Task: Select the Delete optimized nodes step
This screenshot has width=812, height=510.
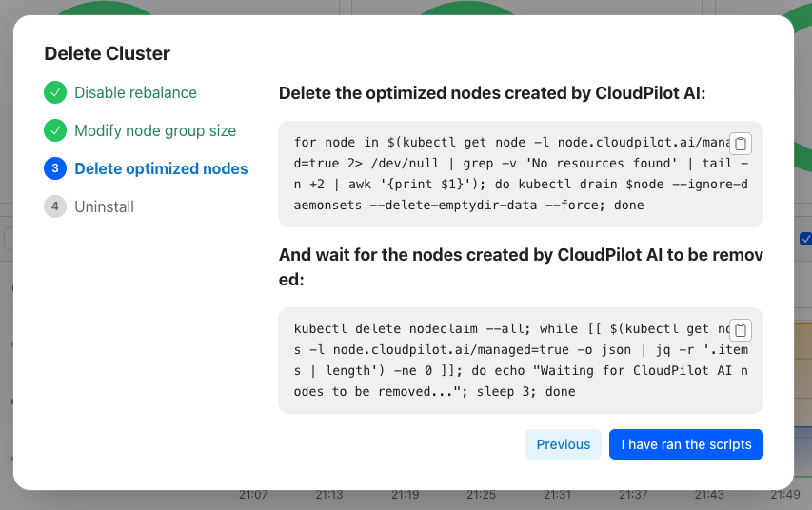Action: pyautogui.click(x=161, y=168)
